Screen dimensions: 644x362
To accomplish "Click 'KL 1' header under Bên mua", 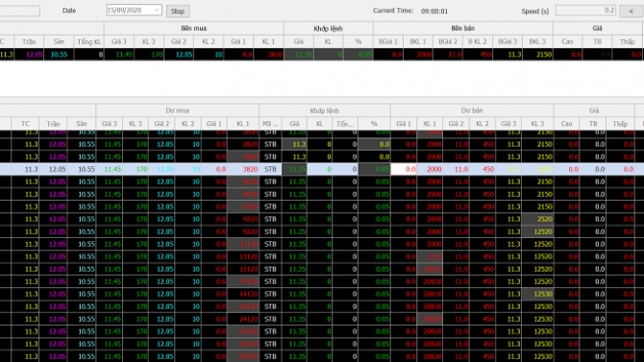I will click(268, 41).
